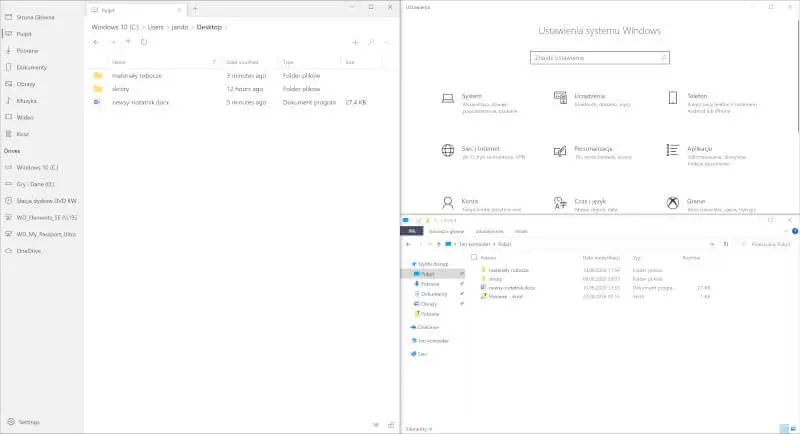Open Czas i język in Settings
The width and height of the screenshot is (800, 434).
click(587, 204)
